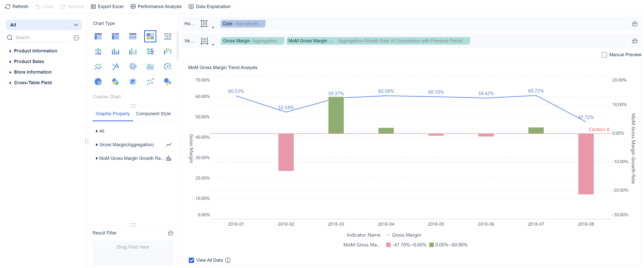
Task: Uncheck View All Data
Action: click(x=191, y=260)
